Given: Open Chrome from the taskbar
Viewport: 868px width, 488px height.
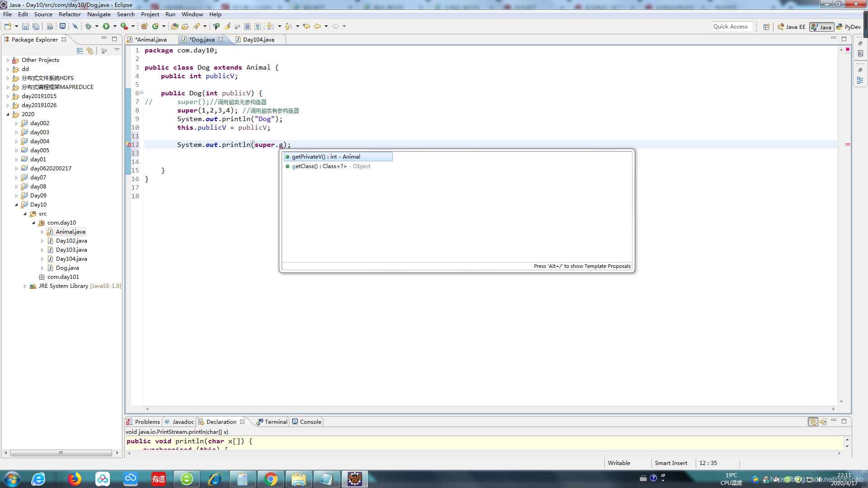Looking at the screenshot, I should coord(271,479).
